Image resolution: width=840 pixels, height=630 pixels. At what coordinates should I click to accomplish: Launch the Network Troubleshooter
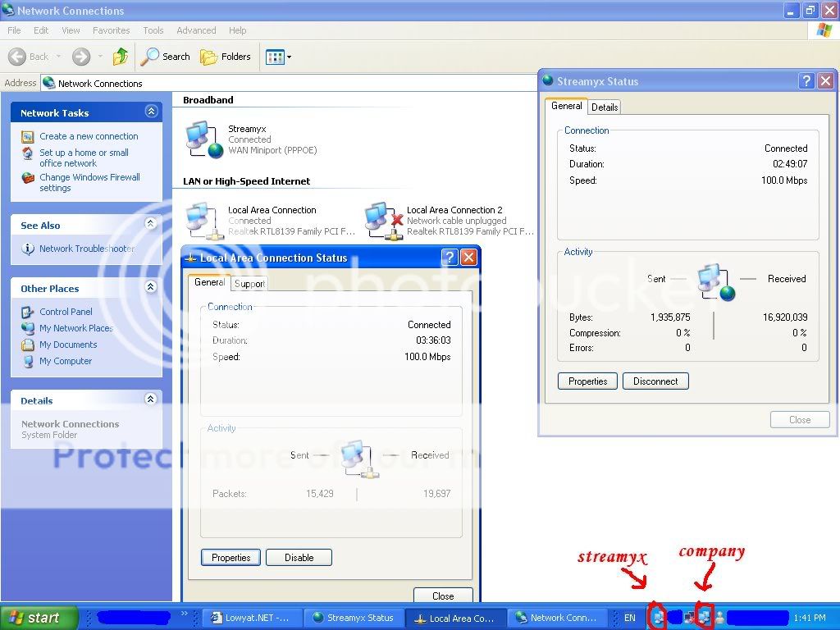(x=87, y=249)
